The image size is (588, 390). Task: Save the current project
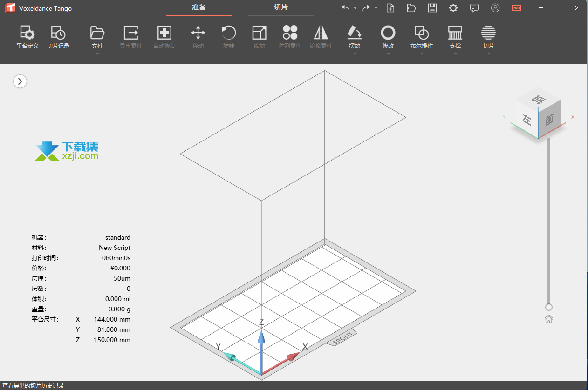click(x=432, y=8)
